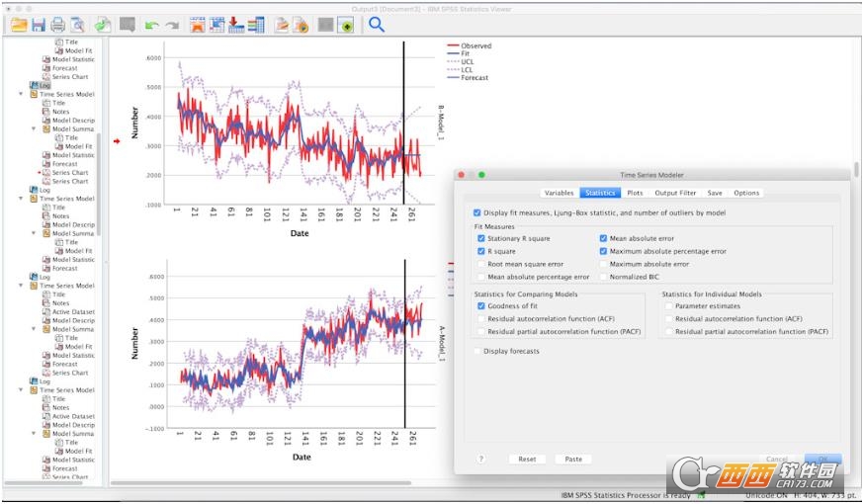
Task: Open the Save tab in modeler dialog
Action: 715,193
